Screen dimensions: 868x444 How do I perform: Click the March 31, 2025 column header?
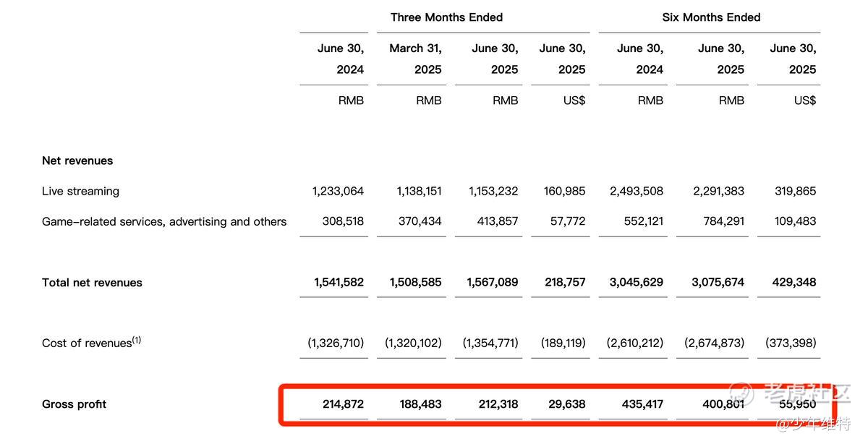coord(415,59)
